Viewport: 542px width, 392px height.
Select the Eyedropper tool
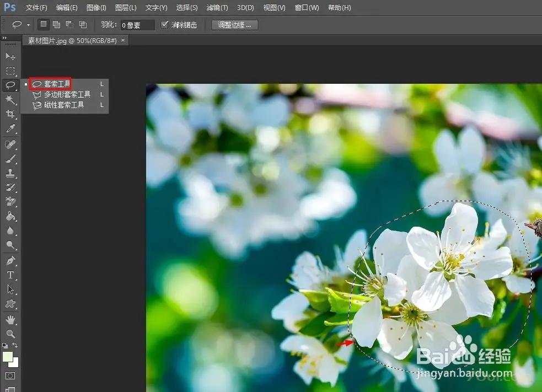coord(10,128)
